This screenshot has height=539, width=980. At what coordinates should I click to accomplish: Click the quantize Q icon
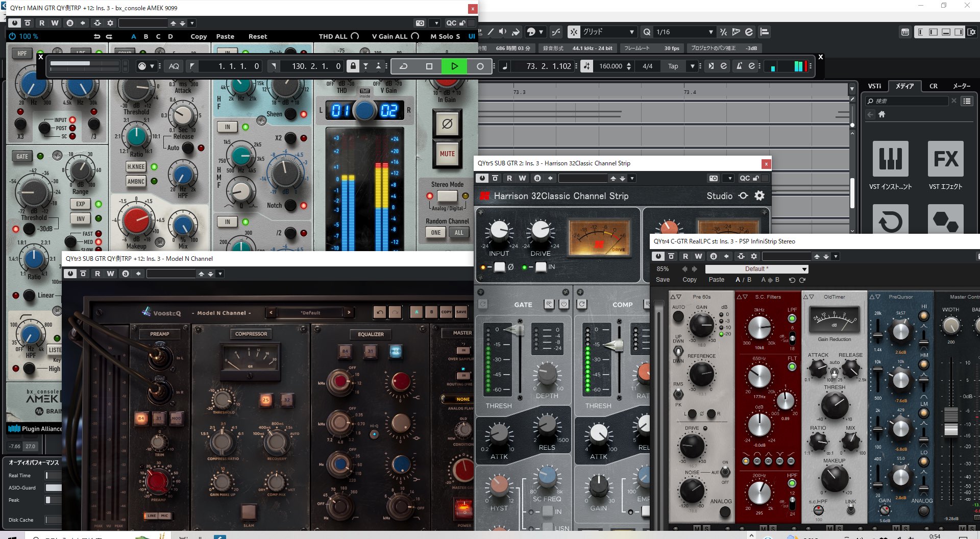647,32
